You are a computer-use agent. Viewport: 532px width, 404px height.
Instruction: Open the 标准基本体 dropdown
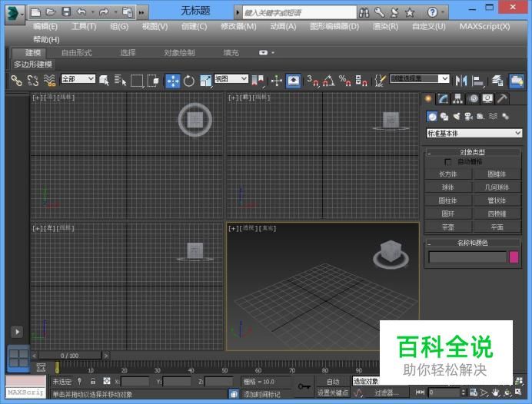coord(474,133)
